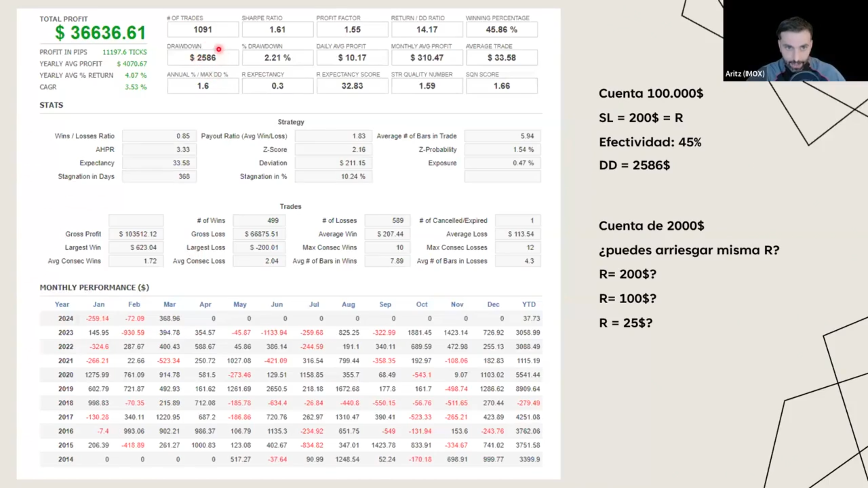This screenshot has width=868, height=488.
Task: Click the AHPR value 3.33
Action: (159, 150)
